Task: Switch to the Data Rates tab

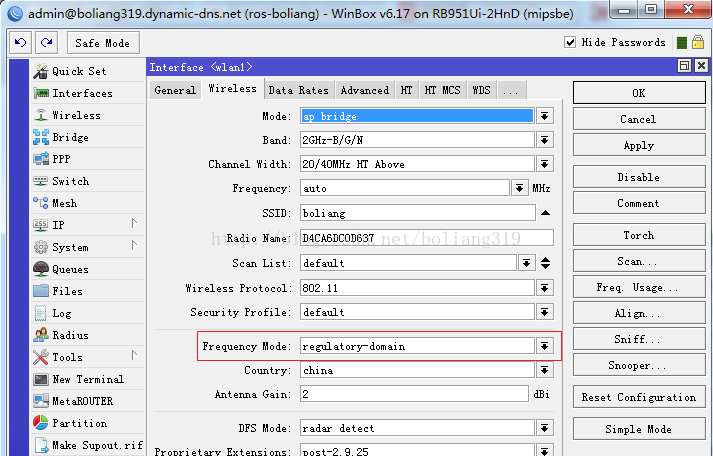Action: coord(299,90)
